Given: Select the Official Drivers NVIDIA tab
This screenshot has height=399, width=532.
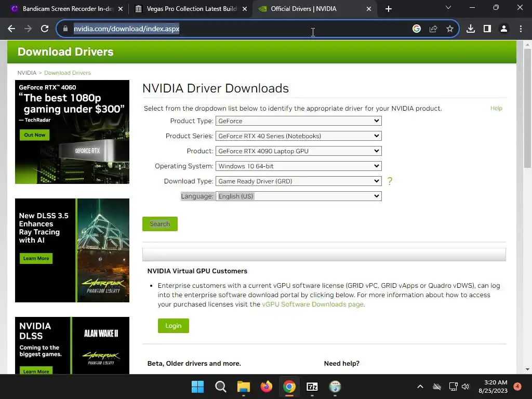Looking at the screenshot, I should [303, 9].
